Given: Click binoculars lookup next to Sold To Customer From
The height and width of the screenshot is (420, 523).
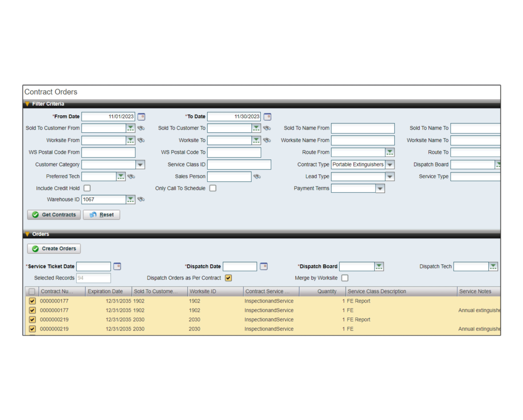Looking at the screenshot, I should pyautogui.click(x=141, y=128).
